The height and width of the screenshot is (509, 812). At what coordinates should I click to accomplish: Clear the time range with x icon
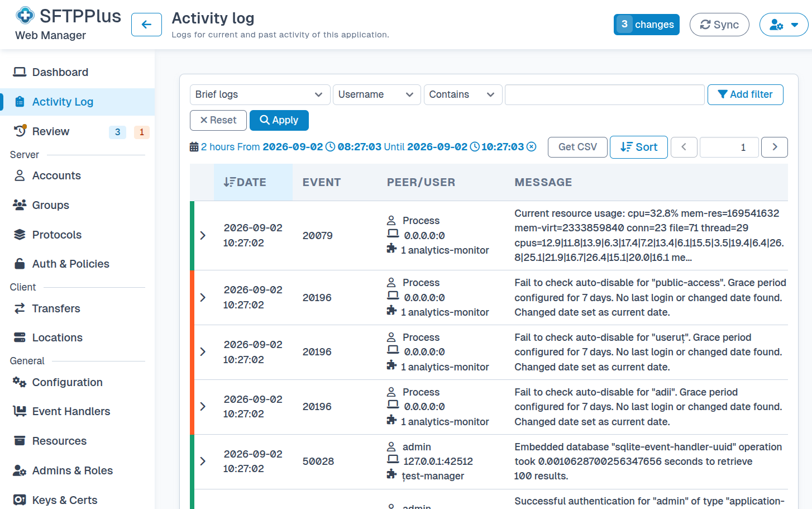532,146
